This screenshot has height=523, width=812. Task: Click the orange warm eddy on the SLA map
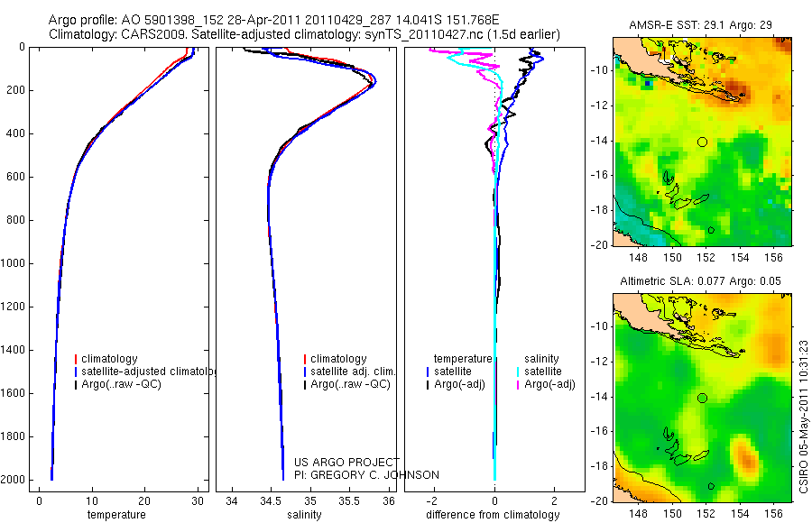coord(746,459)
